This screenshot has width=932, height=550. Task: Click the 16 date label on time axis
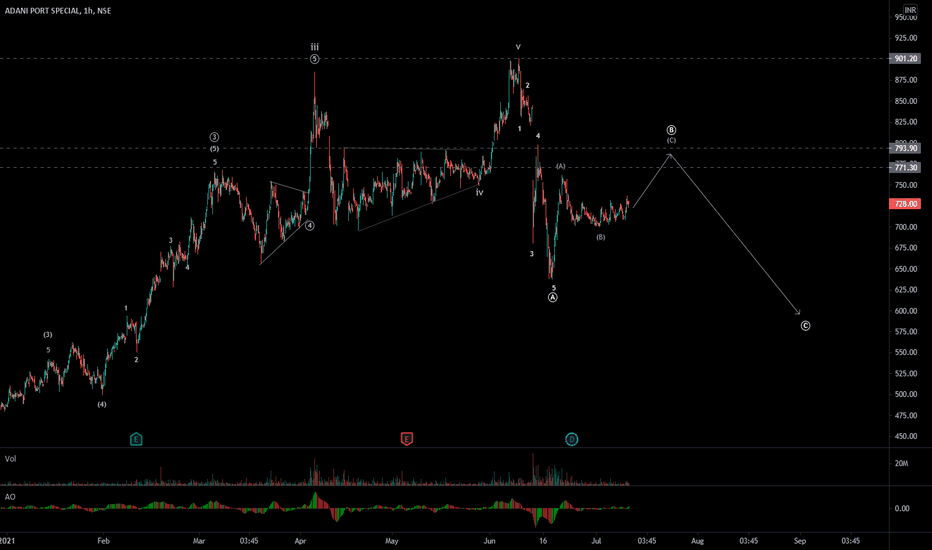(543, 541)
